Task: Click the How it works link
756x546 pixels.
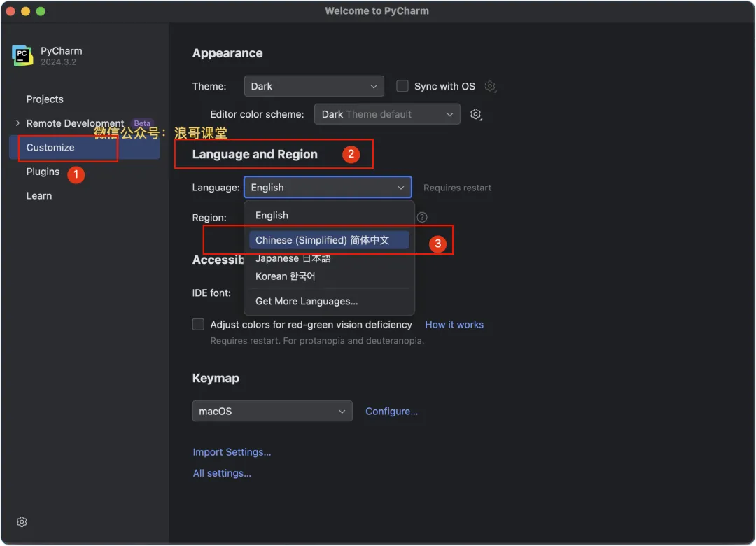Action: tap(454, 325)
